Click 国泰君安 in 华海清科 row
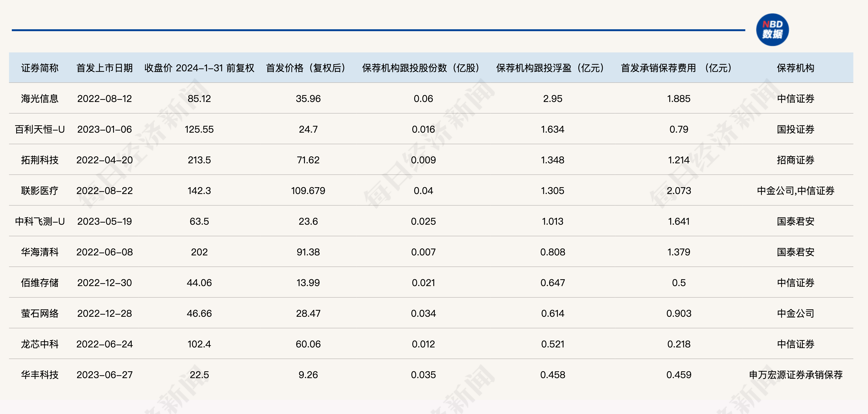Image resolution: width=868 pixels, height=414 pixels. click(x=796, y=252)
